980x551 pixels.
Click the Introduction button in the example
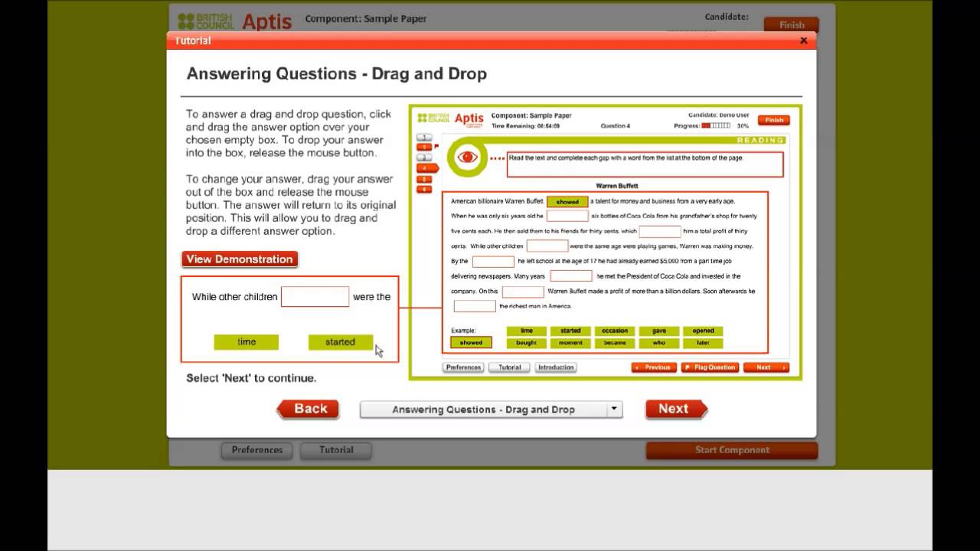click(x=556, y=367)
